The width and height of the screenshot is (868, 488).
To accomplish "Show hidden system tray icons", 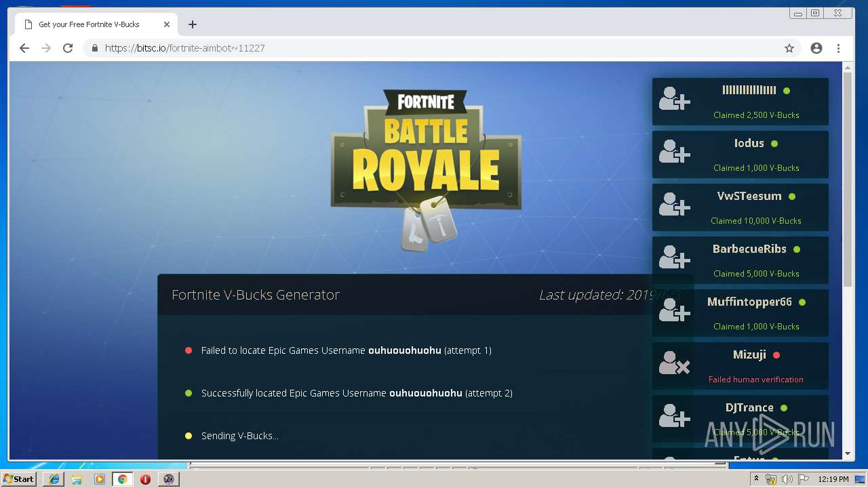I will click(x=756, y=479).
